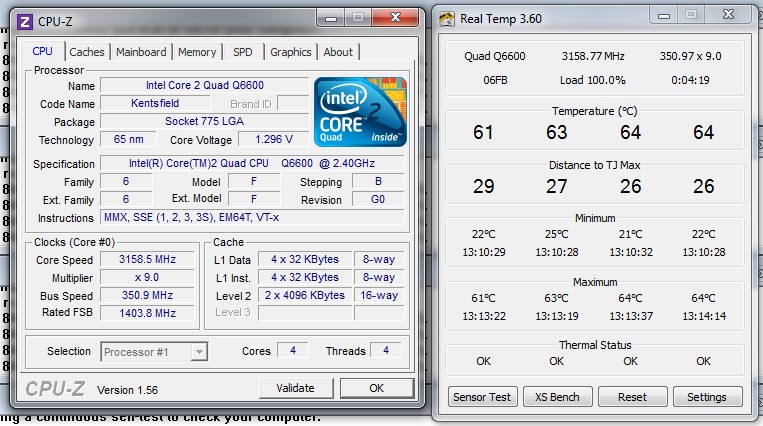Click the Multiplier value x 9.0

(147, 277)
